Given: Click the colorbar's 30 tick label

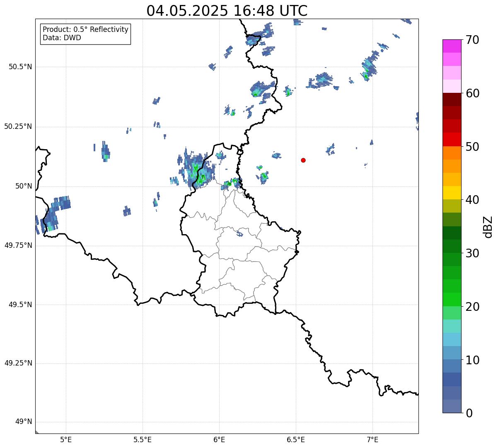Looking at the screenshot, I should point(472,253).
